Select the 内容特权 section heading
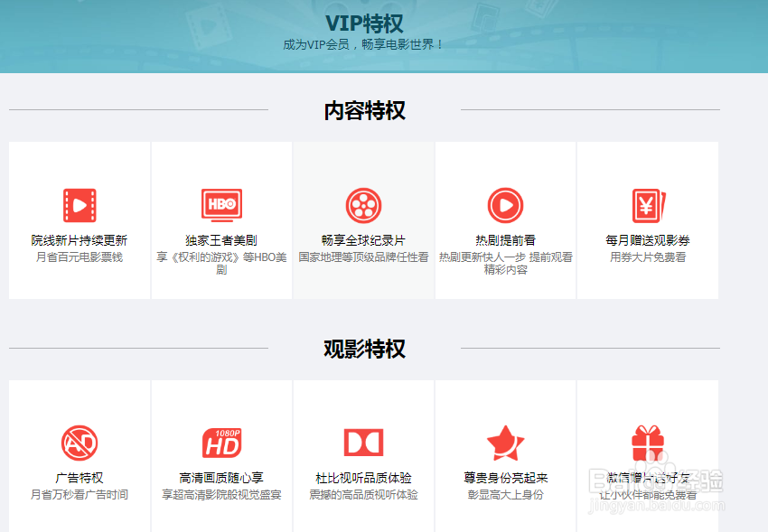The width and height of the screenshot is (768, 532). pos(365,108)
